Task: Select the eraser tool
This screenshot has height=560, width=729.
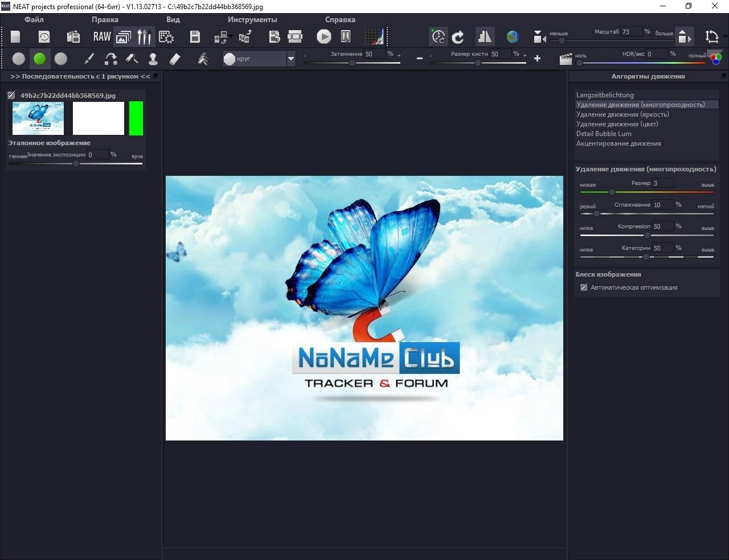Action: click(175, 59)
